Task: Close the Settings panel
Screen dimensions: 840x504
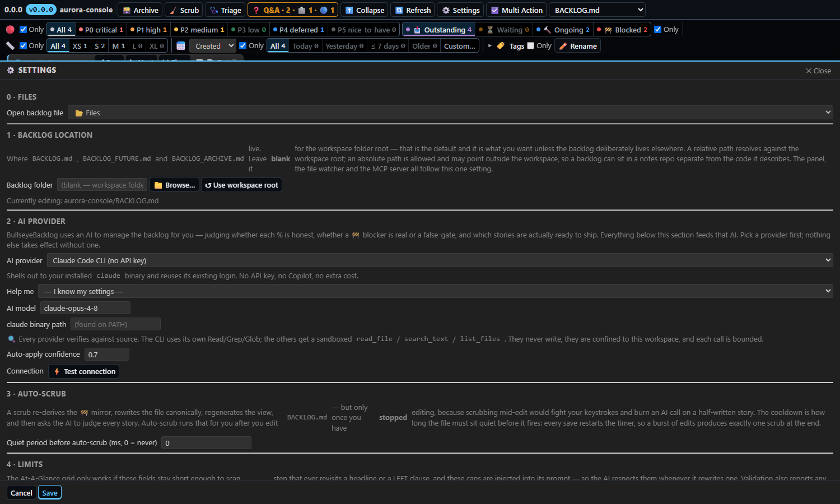Action: pyautogui.click(x=818, y=71)
